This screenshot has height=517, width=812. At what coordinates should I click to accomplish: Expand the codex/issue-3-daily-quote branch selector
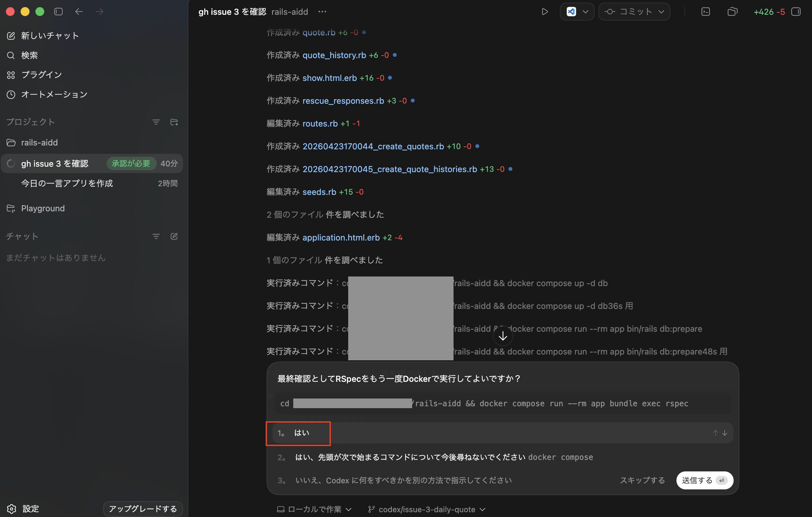(x=427, y=509)
